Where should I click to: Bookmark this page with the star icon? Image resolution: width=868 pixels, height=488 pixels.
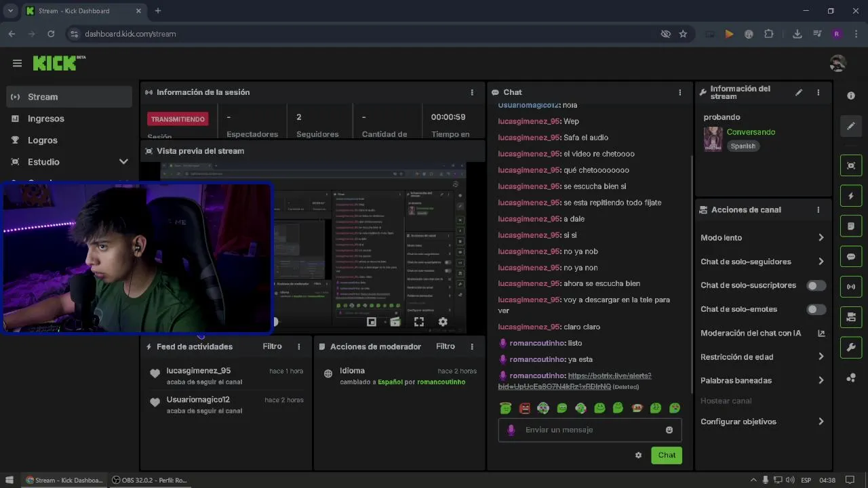click(x=683, y=34)
